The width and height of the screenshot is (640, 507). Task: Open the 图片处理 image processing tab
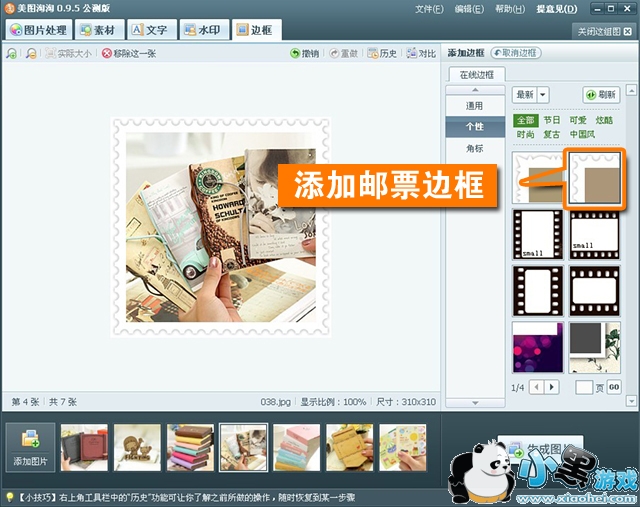coord(38,30)
